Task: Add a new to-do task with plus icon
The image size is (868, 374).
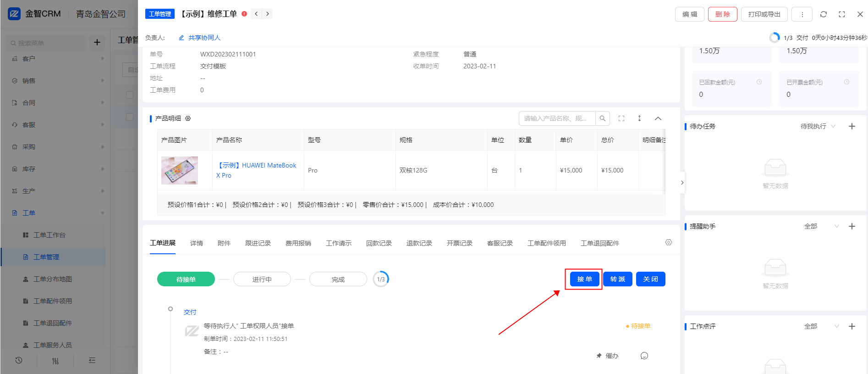Action: point(852,126)
